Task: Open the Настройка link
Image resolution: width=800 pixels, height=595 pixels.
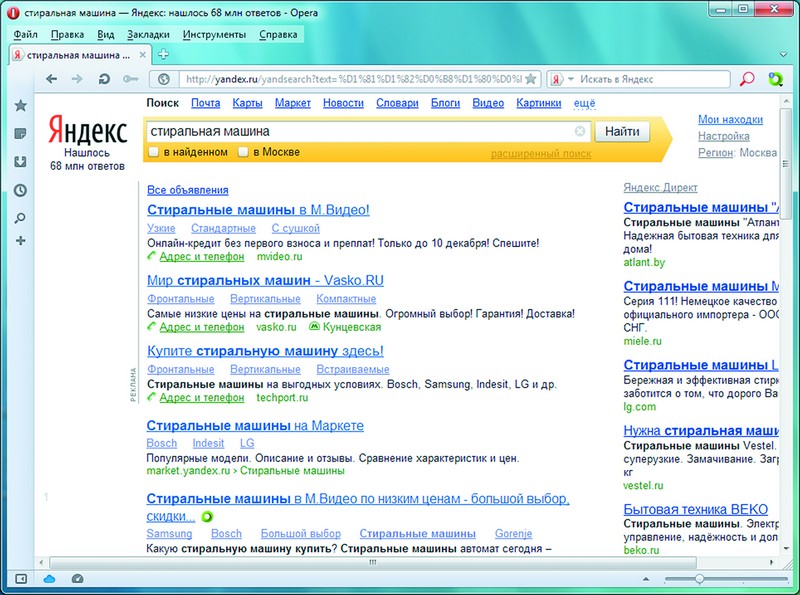Action: coord(724,136)
